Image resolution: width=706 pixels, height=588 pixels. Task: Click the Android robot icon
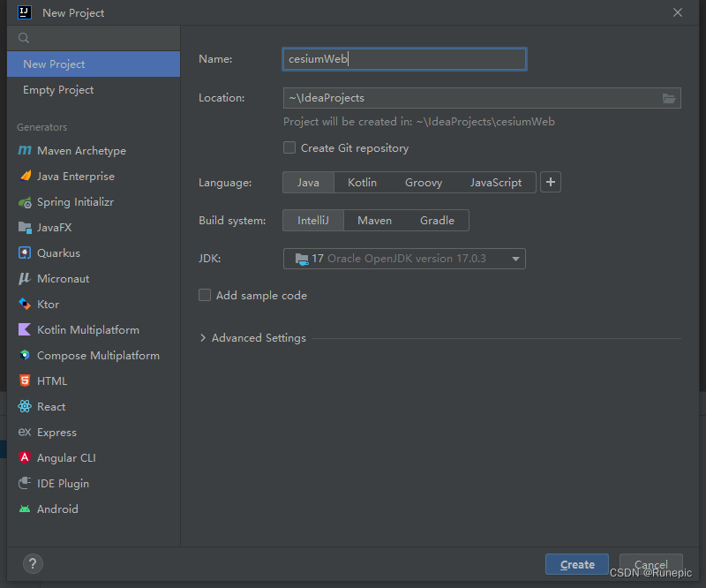[x=25, y=509]
